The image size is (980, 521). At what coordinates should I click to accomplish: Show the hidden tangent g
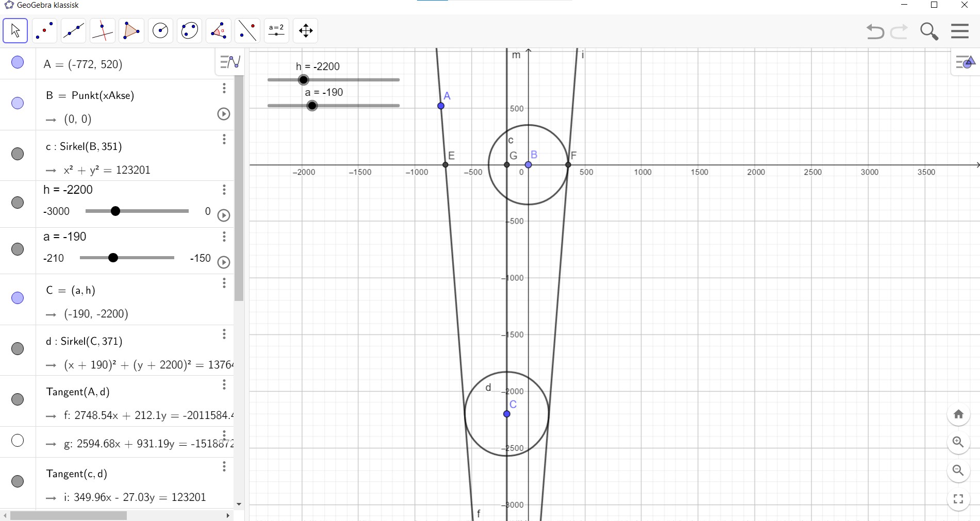click(x=18, y=441)
